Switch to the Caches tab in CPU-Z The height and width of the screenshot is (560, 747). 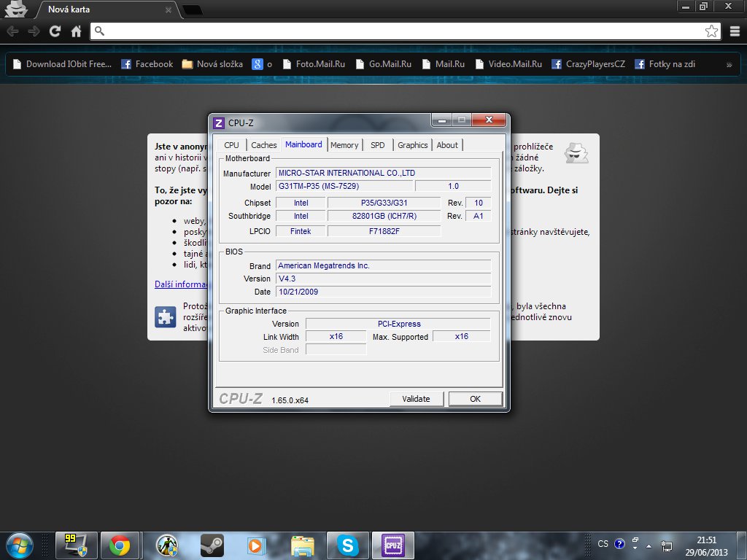coord(263,145)
